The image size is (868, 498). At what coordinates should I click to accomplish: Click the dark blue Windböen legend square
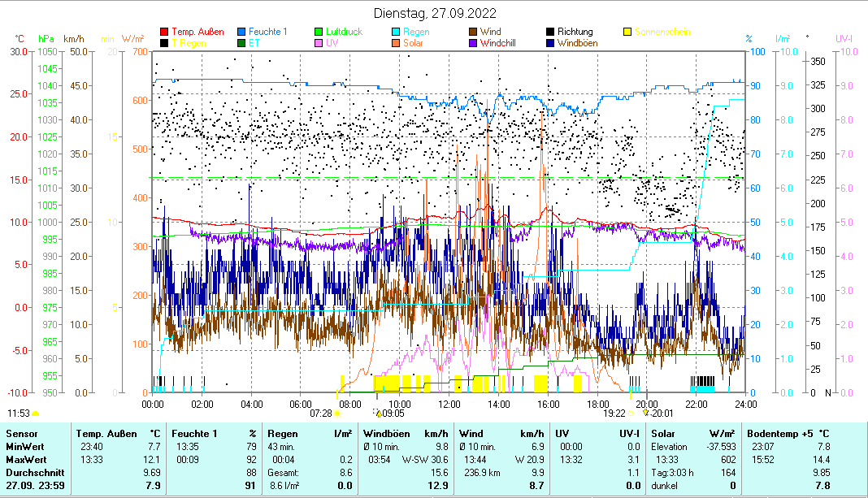551,43
